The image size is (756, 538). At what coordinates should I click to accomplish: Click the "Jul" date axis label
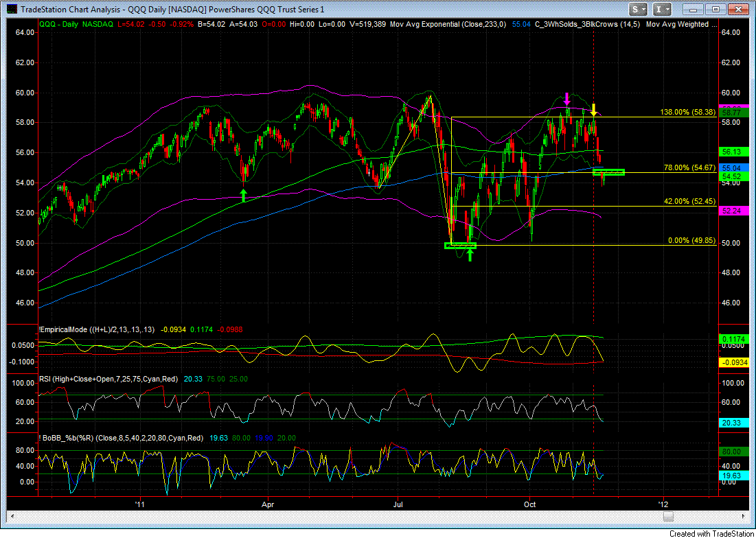click(x=398, y=504)
